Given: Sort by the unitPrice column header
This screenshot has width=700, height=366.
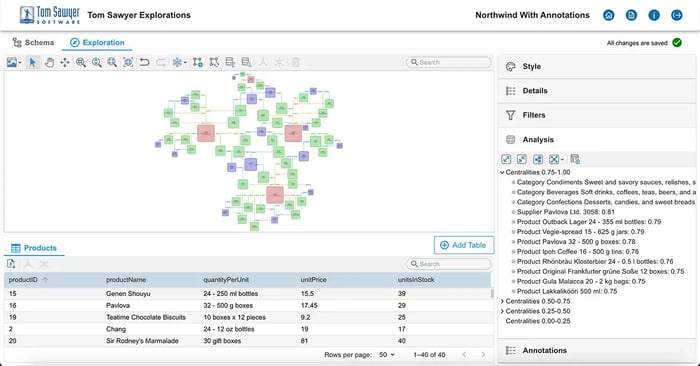Looking at the screenshot, I should (313, 280).
